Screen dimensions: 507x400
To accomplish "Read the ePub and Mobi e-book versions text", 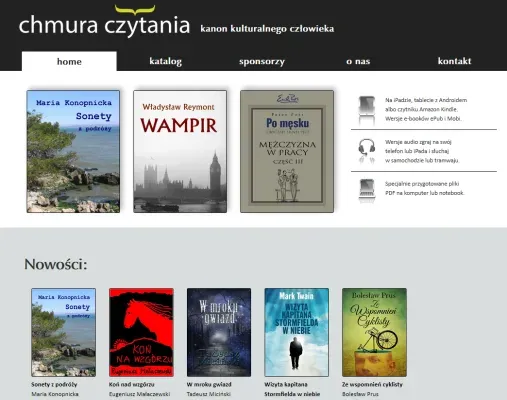I will 426,109.
